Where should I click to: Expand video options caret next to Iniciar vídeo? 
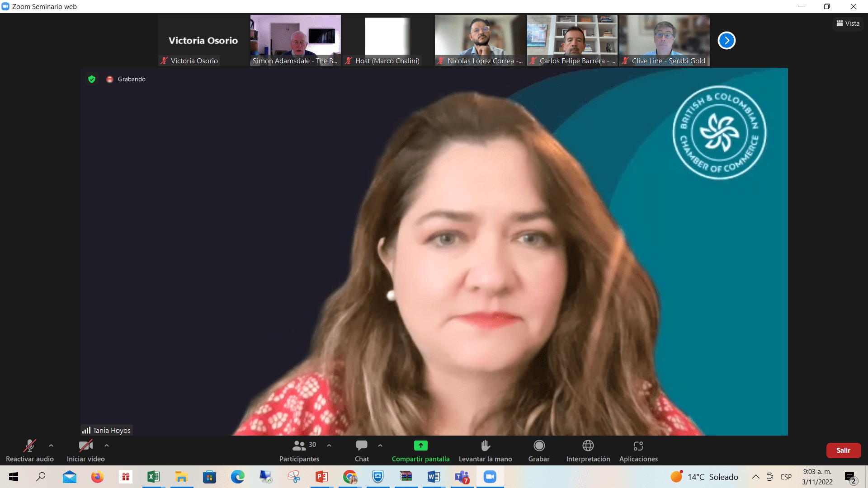107,446
